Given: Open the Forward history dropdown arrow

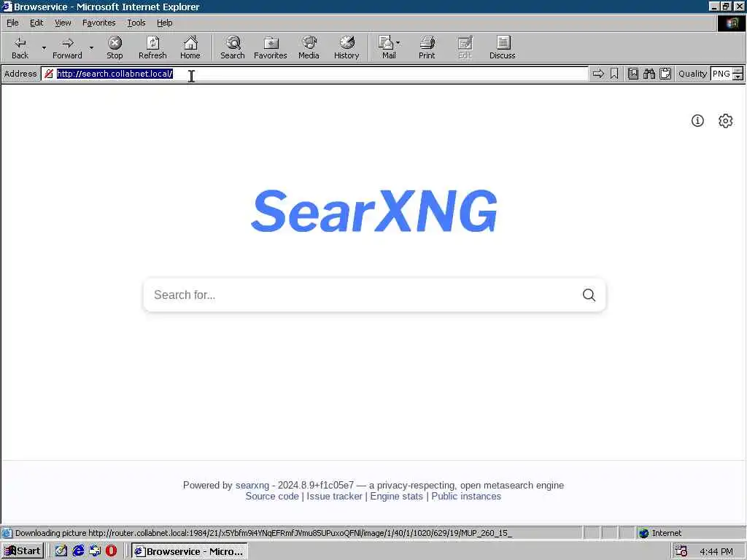Looking at the screenshot, I should pyautogui.click(x=91, y=47).
